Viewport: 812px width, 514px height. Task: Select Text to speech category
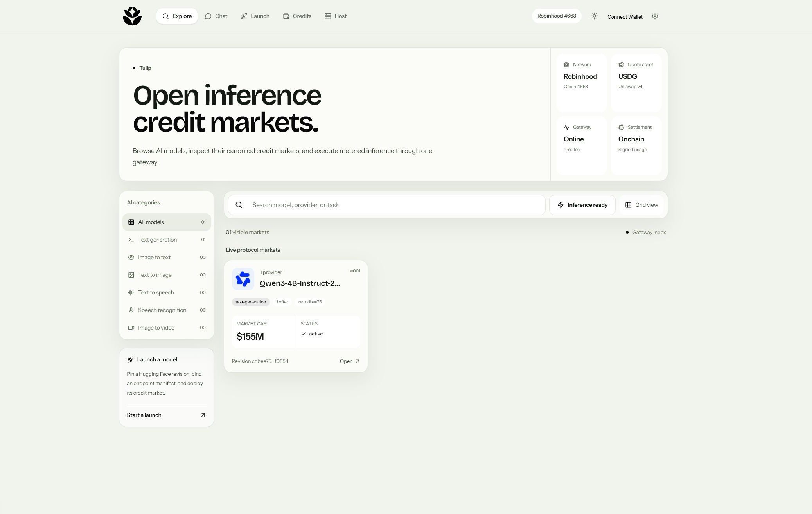pos(167,292)
